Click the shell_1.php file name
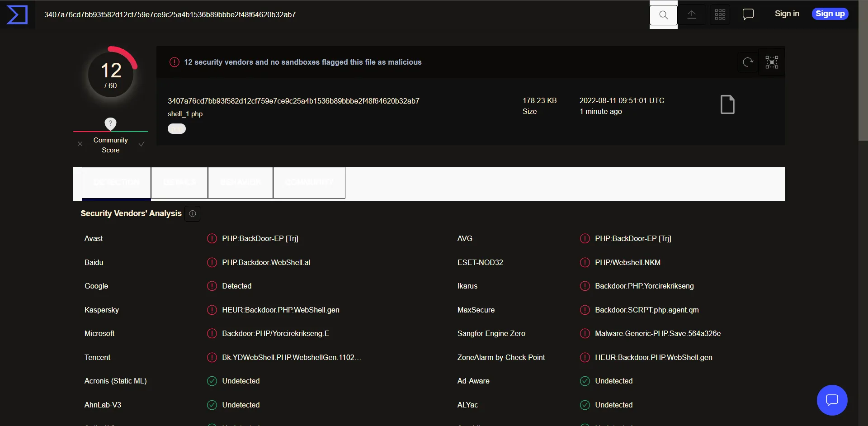 tap(185, 114)
